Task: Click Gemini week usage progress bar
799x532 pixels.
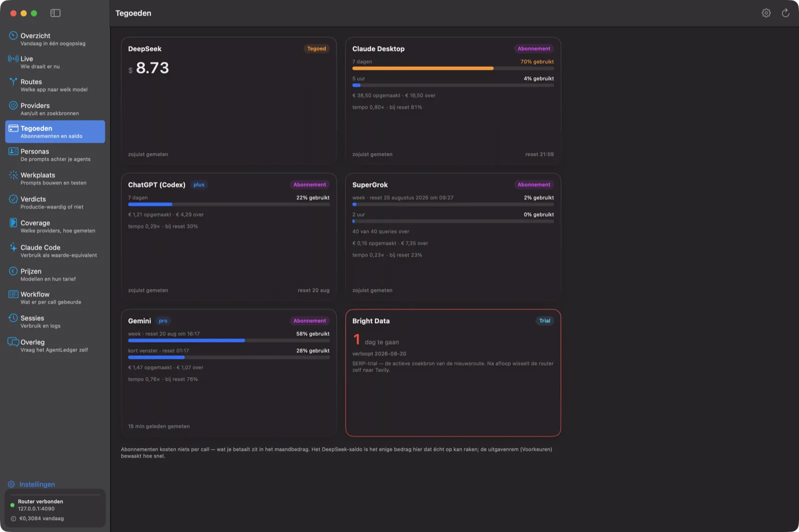Action: [229, 340]
